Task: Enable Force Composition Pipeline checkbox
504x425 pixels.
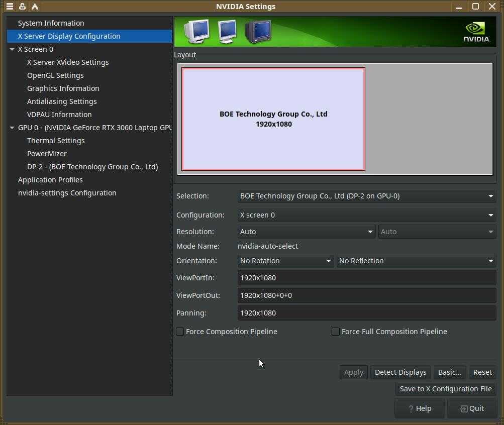Action: pos(180,332)
